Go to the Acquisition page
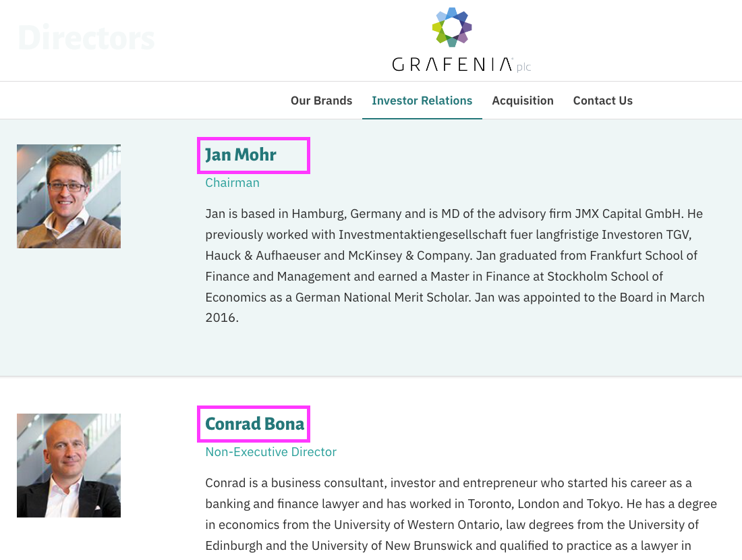The height and width of the screenshot is (560, 742). [522, 101]
